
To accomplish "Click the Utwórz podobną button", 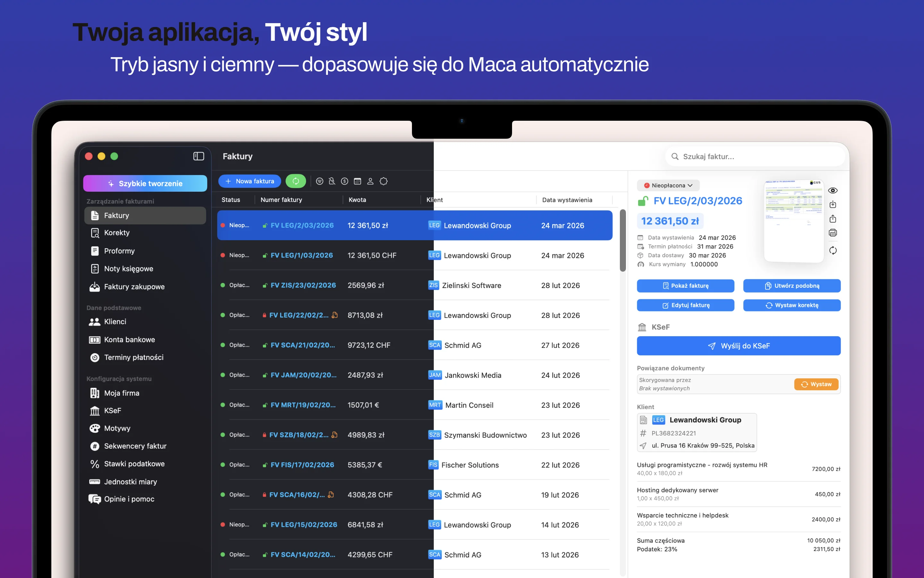I will coord(792,285).
